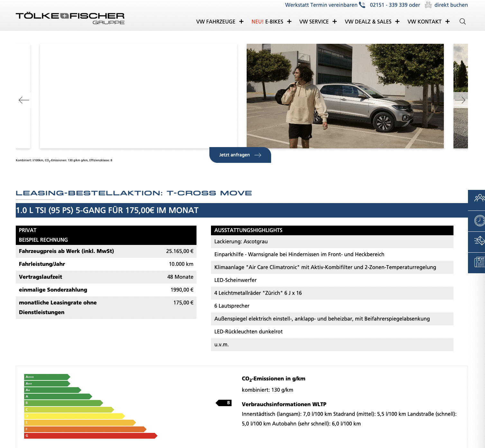Expand VW Kontakt plus icon

point(447,22)
